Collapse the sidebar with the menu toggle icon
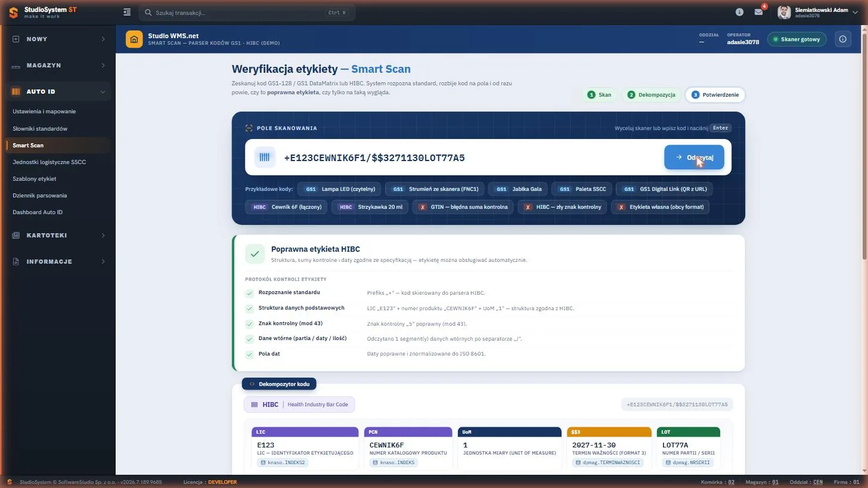Image resolution: width=868 pixels, height=488 pixels. (127, 12)
